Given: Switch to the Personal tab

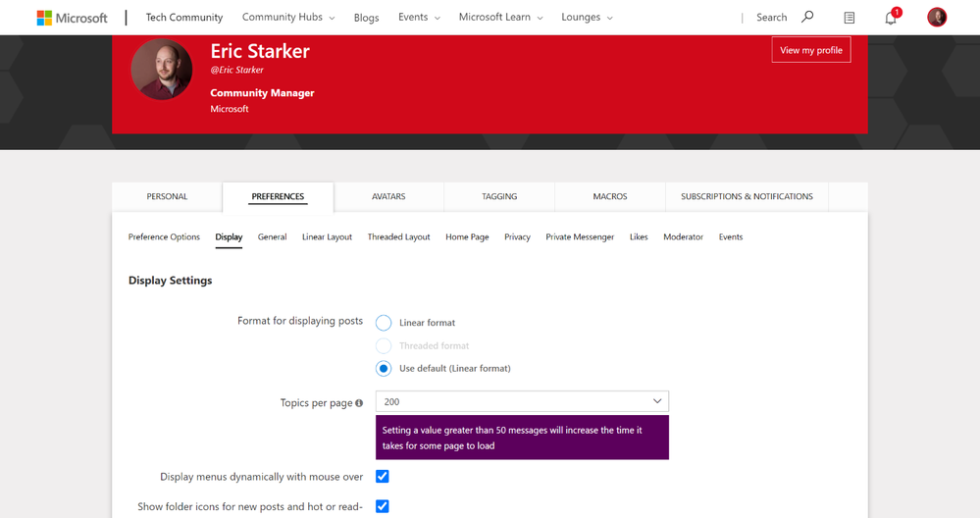Looking at the screenshot, I should [x=167, y=197].
